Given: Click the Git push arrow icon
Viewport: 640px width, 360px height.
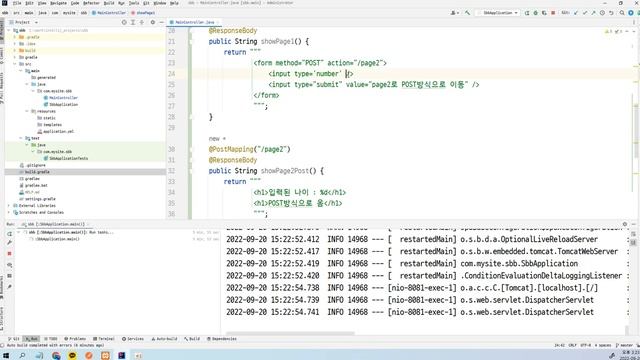Looking at the screenshot, I should pyautogui.click(x=593, y=13).
